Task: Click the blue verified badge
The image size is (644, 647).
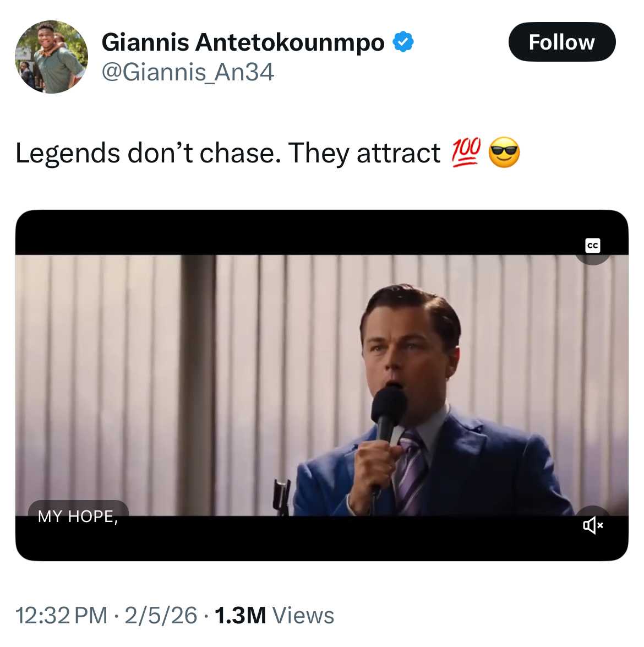Action: (x=403, y=42)
